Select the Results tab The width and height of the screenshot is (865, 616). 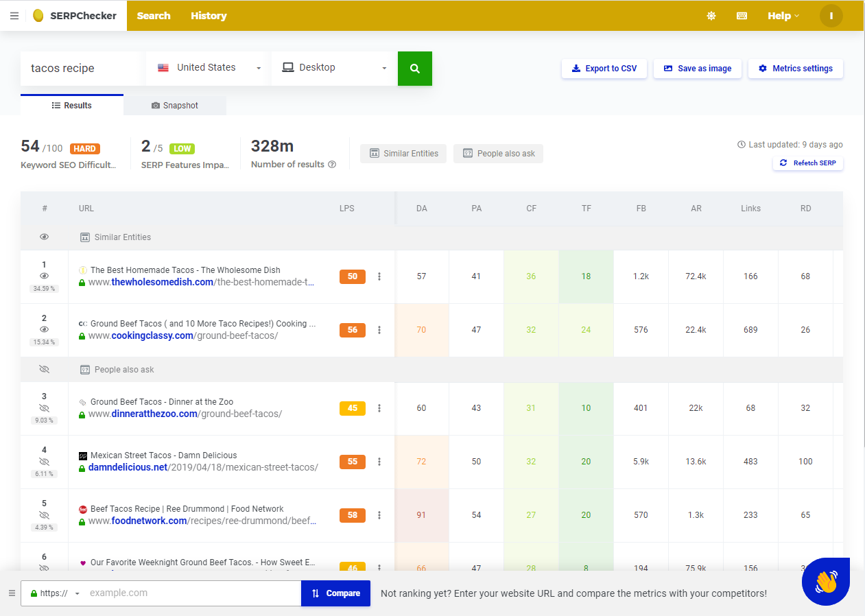pyautogui.click(x=72, y=105)
